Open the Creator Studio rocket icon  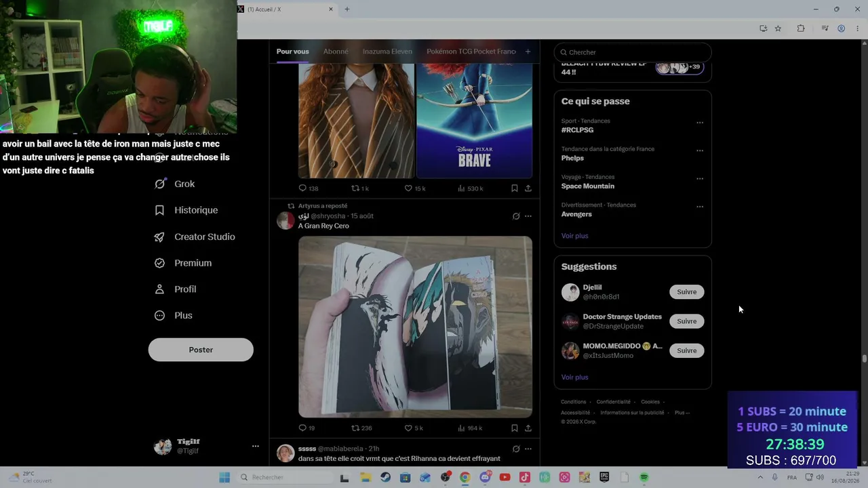159,237
